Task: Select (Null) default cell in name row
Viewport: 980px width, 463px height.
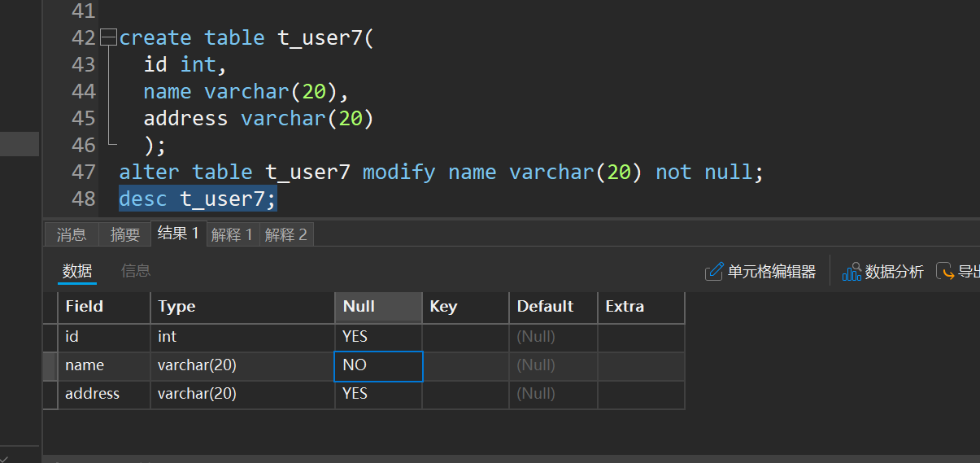Action: (553, 365)
